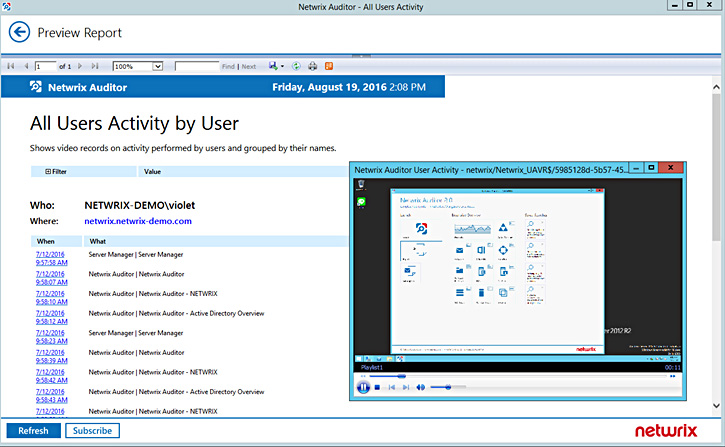This screenshot has height=447, width=725.
Task: Click report scrollbar up arrow
Action: (x=716, y=86)
